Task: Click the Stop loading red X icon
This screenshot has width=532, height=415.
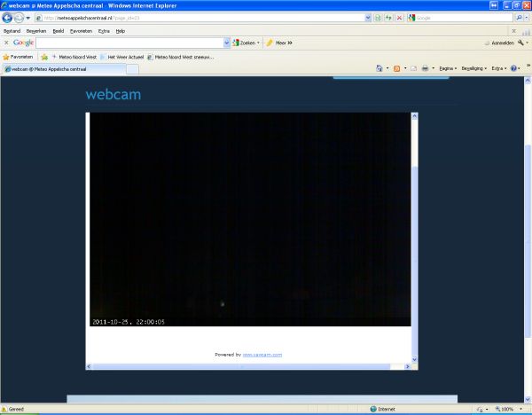Action: (x=399, y=18)
